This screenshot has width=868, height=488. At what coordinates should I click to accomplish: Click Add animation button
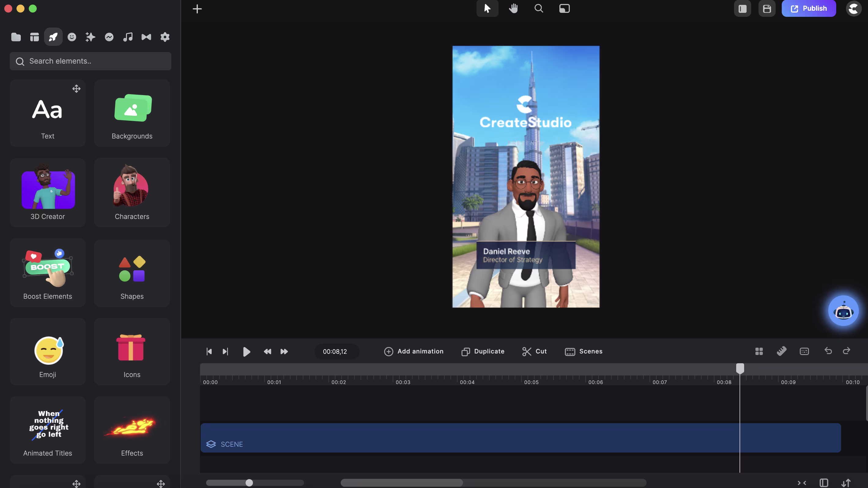pos(414,351)
